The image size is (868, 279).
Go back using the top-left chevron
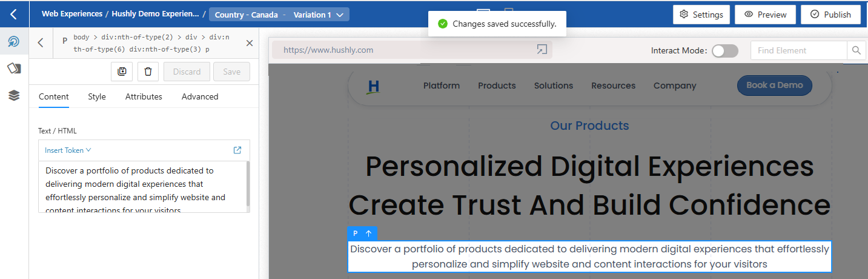coord(14,14)
